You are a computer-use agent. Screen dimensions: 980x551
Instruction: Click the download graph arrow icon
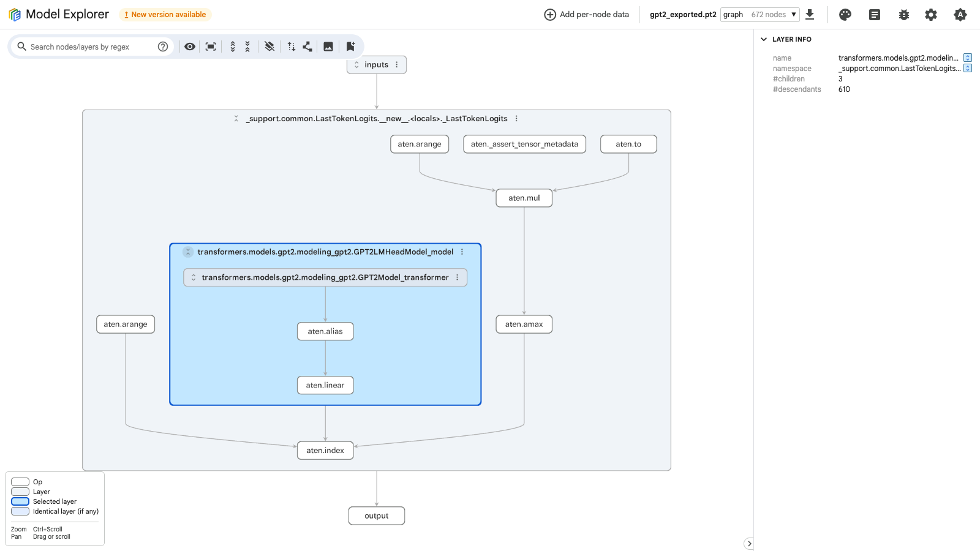click(x=810, y=14)
